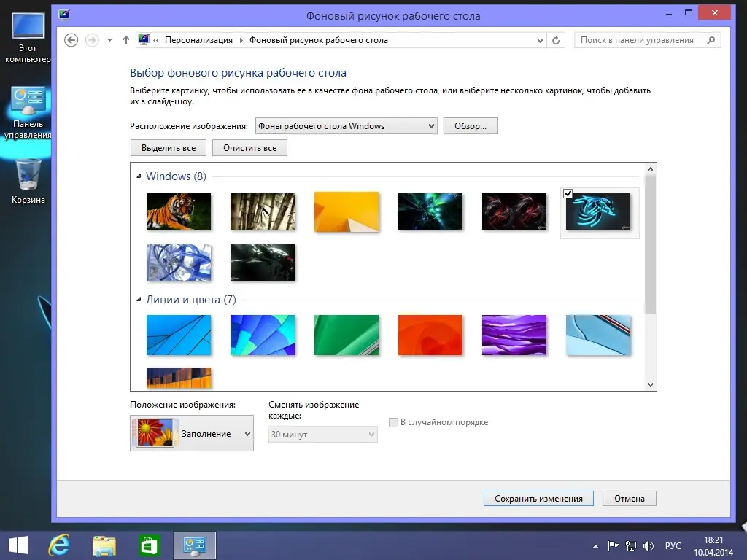Uncheck the selected neon wallpaper thumbnail
Screen dimensions: 747x560
click(x=568, y=193)
